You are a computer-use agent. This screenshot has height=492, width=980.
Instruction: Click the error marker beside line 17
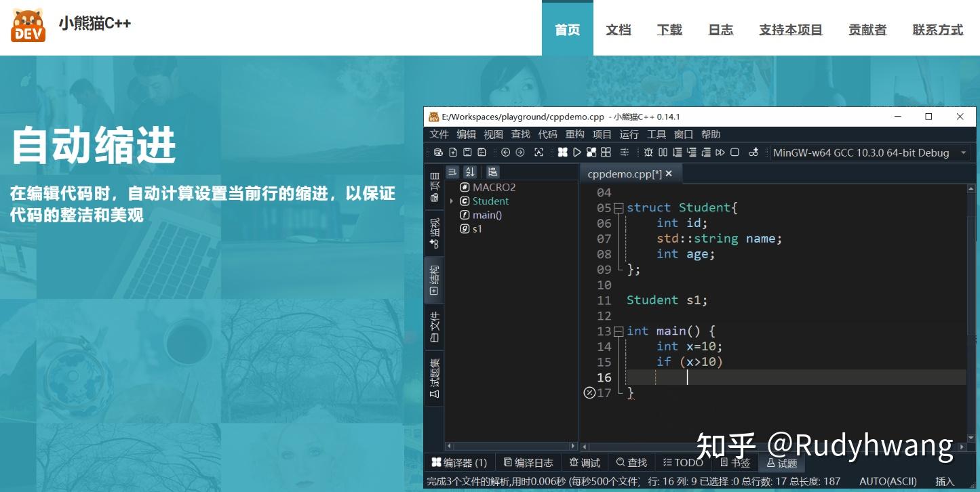click(x=589, y=393)
